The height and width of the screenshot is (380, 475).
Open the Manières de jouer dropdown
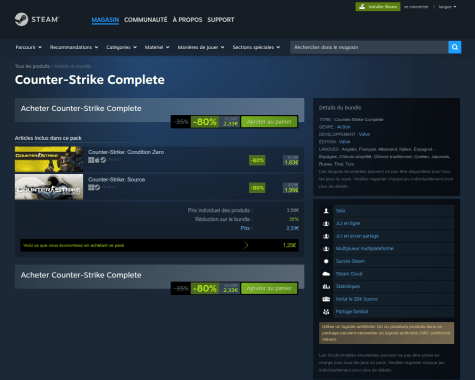tap(201, 47)
